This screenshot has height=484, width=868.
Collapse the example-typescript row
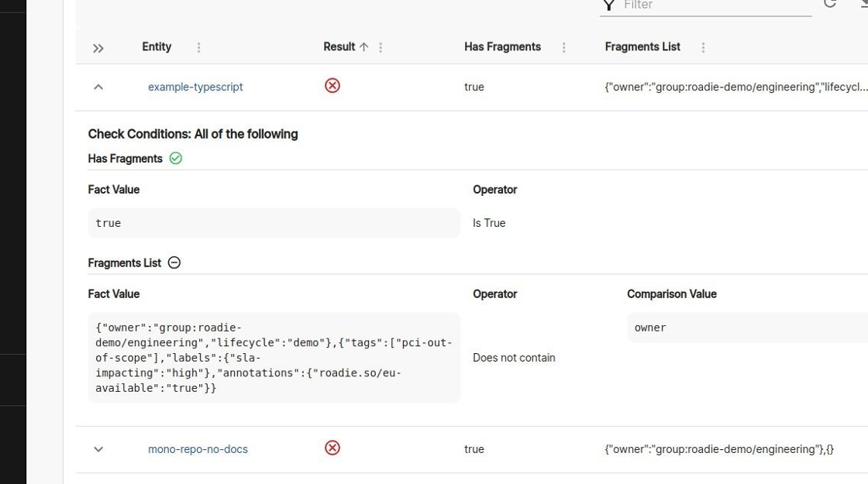[98, 87]
